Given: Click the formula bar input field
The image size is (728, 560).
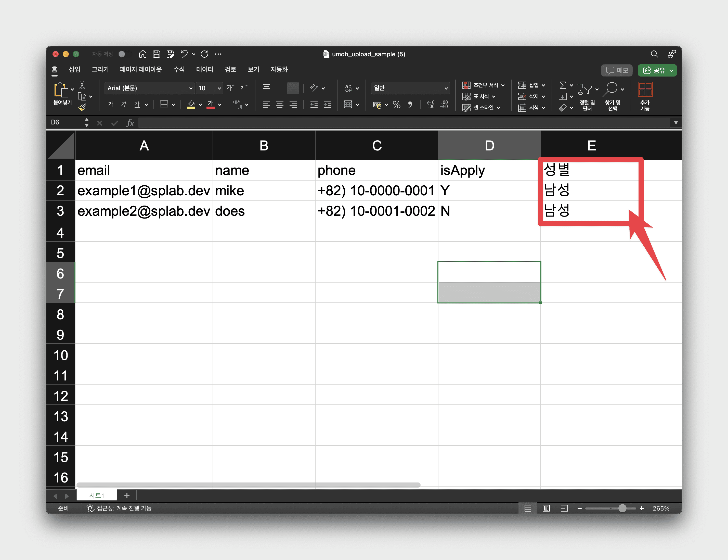Looking at the screenshot, I should pyautogui.click(x=400, y=123).
